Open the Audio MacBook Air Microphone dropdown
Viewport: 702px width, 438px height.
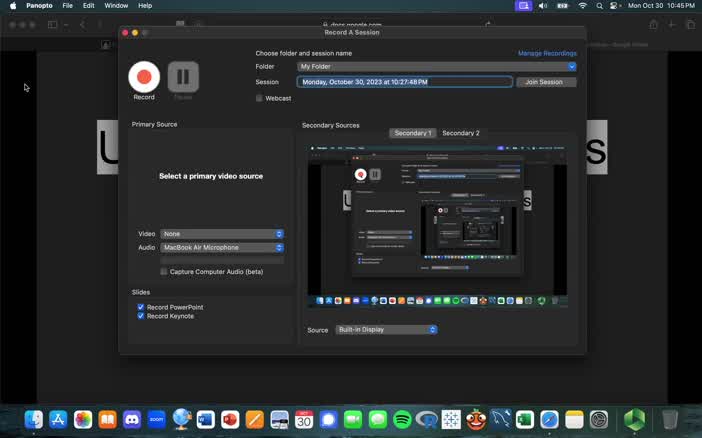(222, 247)
